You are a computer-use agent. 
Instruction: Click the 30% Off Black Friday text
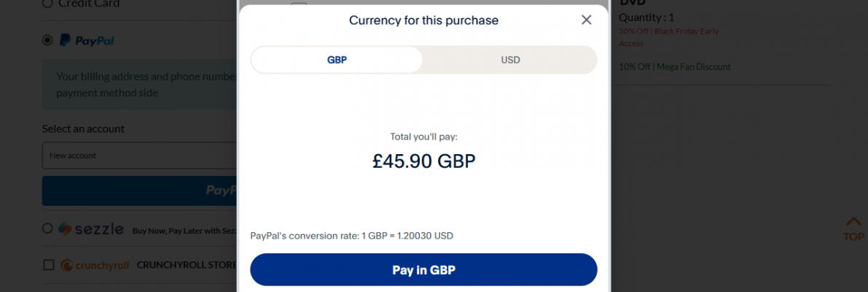pos(668,31)
